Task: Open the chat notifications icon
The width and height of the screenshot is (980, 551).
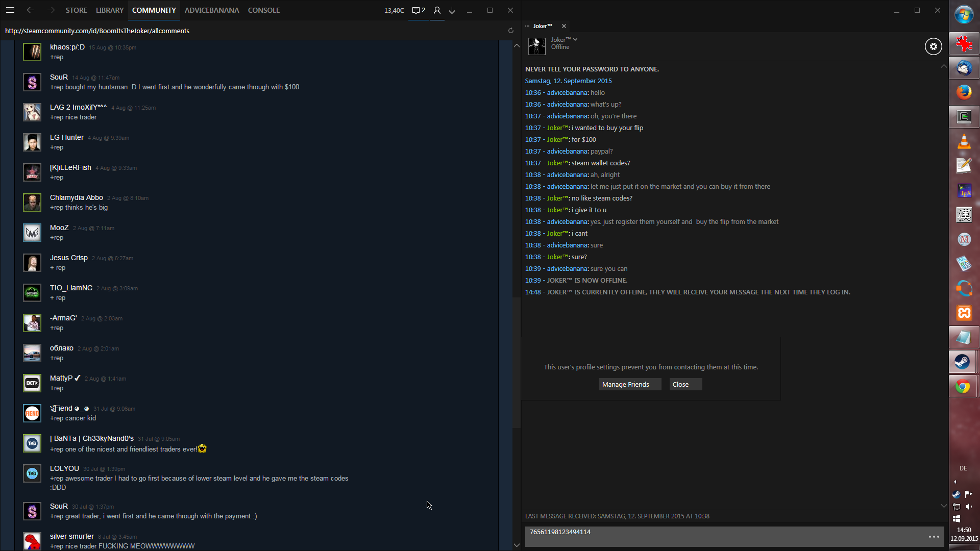Action: [418, 10]
